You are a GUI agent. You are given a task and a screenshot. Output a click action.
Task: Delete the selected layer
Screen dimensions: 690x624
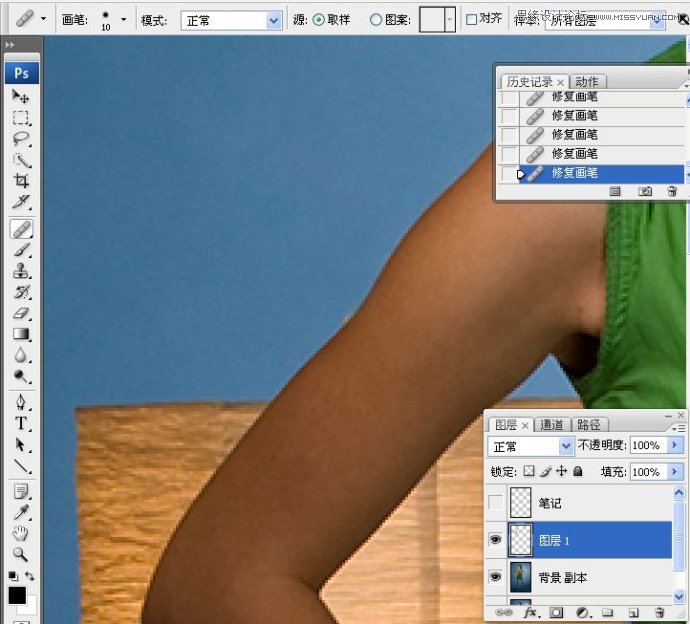pyautogui.click(x=659, y=613)
